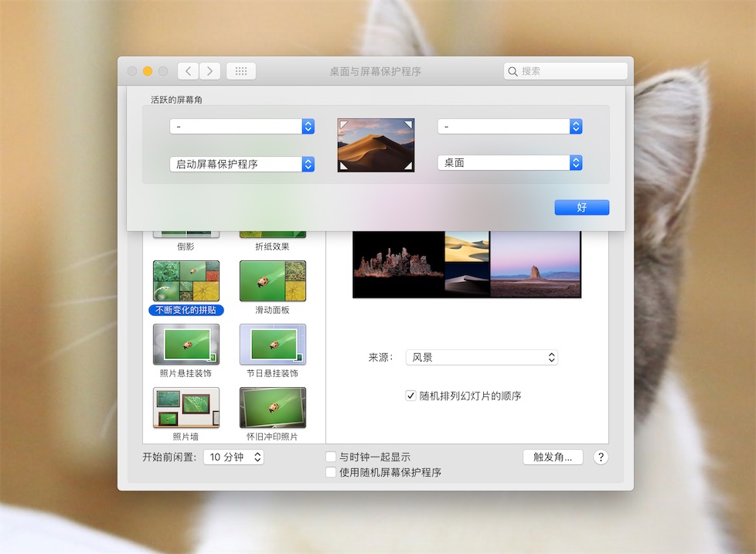Open the top-right hot corner dropdown
Image resolution: width=756 pixels, height=554 pixels.
[509, 126]
